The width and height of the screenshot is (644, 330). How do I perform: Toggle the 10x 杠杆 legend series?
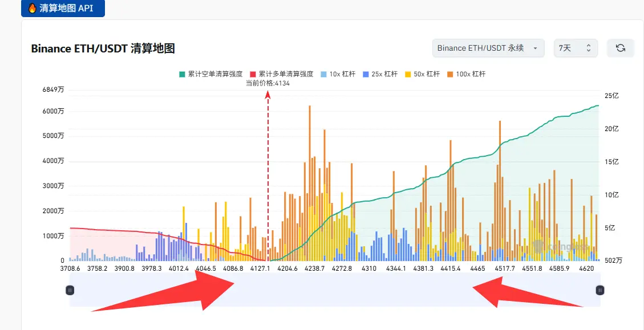(x=338, y=74)
